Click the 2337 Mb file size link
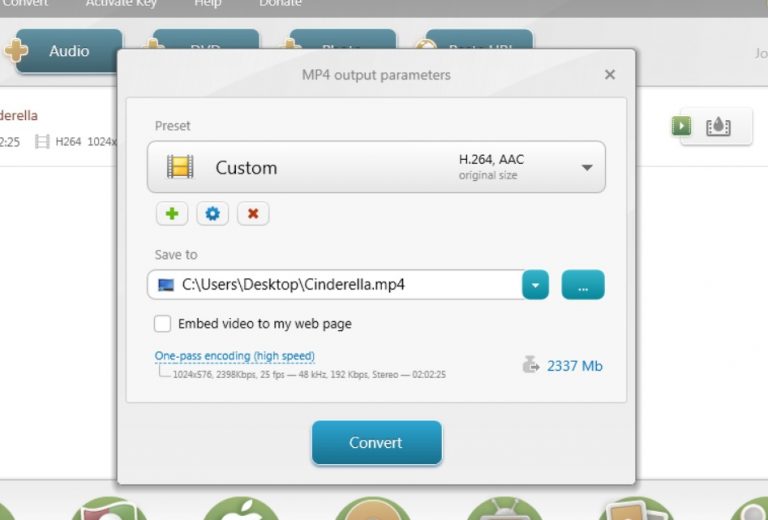This screenshot has width=768, height=520. [574, 366]
